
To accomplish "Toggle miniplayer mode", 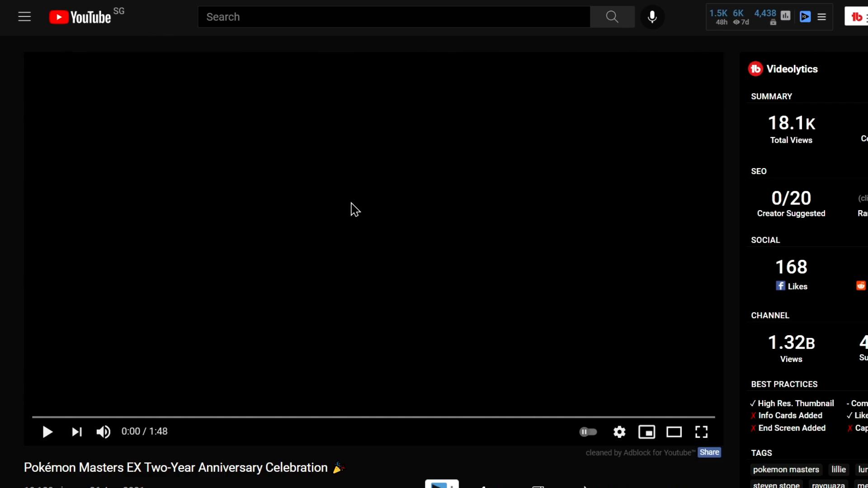I will pyautogui.click(x=646, y=432).
